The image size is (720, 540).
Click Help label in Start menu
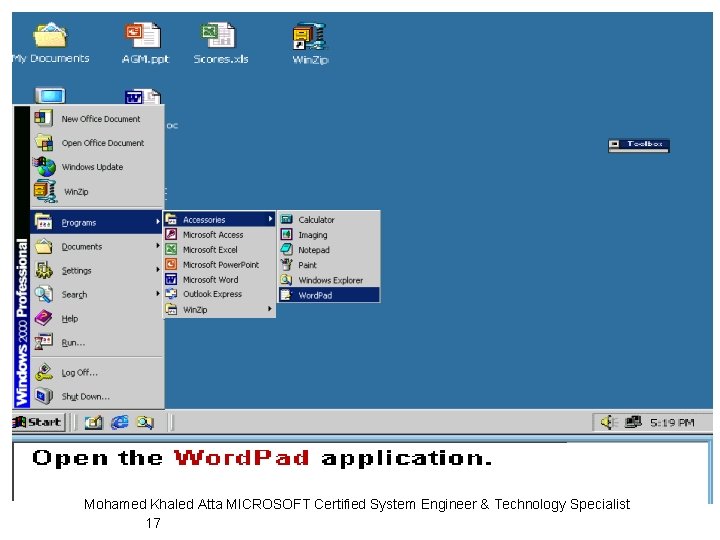[70, 318]
